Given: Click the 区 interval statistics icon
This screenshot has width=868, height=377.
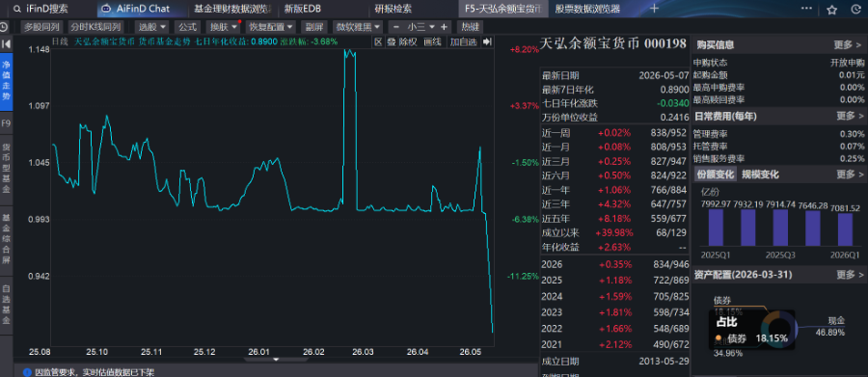Looking at the screenshot, I should pyautogui.click(x=379, y=41).
